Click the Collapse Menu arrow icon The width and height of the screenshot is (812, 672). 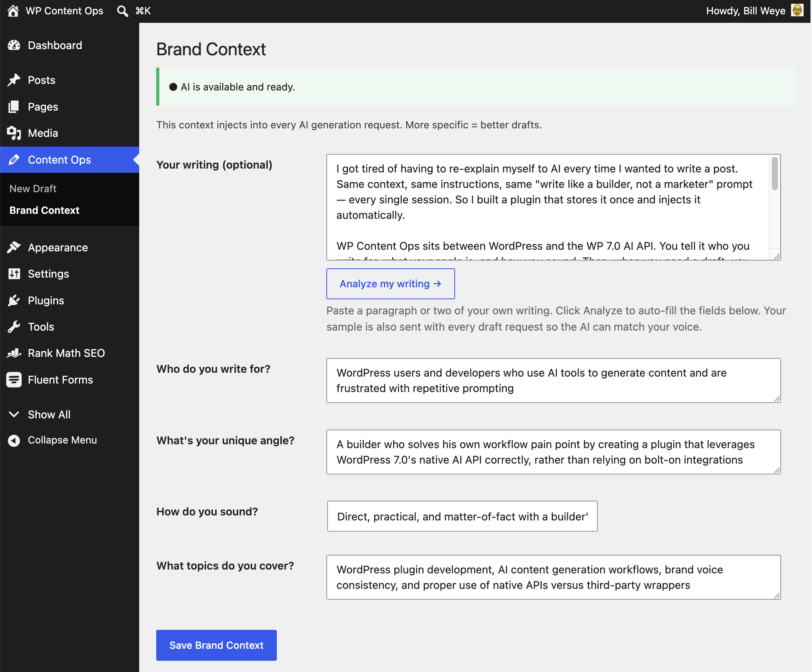pyautogui.click(x=14, y=440)
